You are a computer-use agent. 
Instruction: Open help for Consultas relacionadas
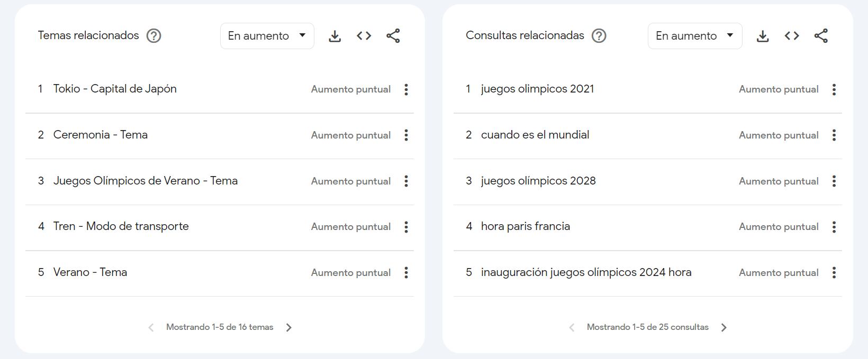tap(599, 36)
